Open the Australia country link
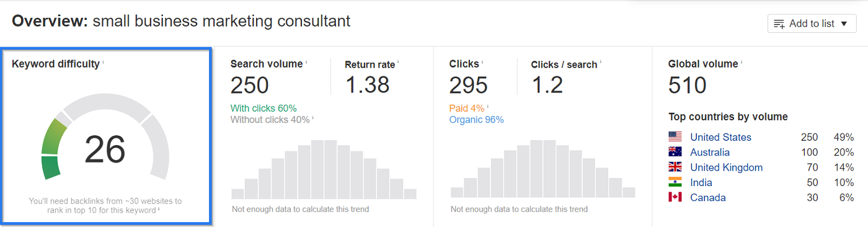This screenshot has height=227, width=868. click(x=710, y=152)
